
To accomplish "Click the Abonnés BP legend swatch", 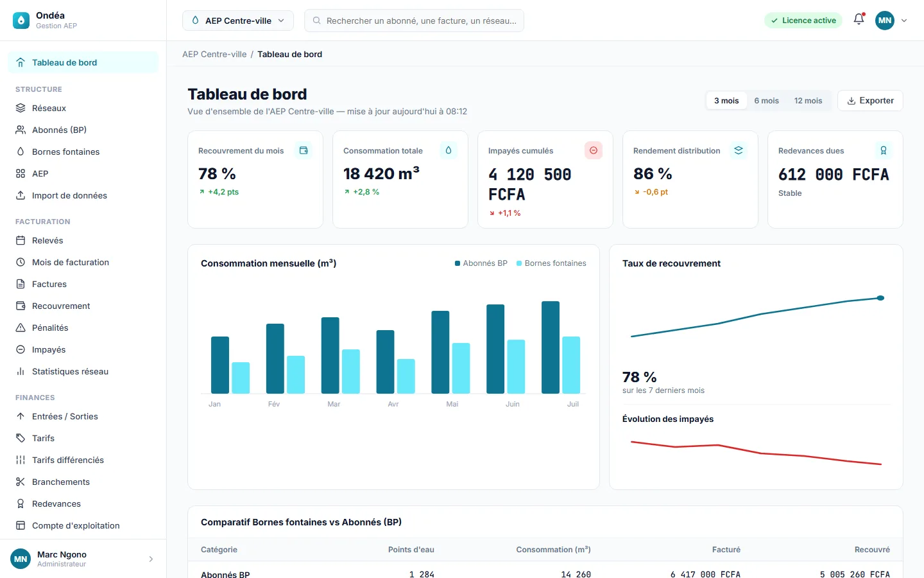I will (458, 263).
